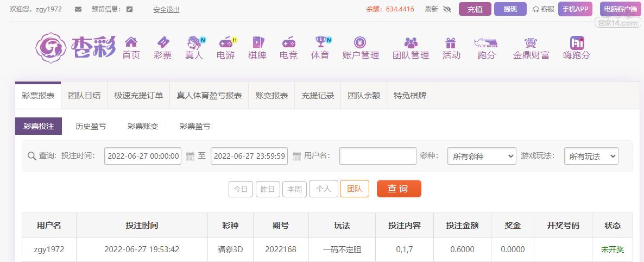Switch to the 历史盈亏 sub-tab

pyautogui.click(x=91, y=126)
